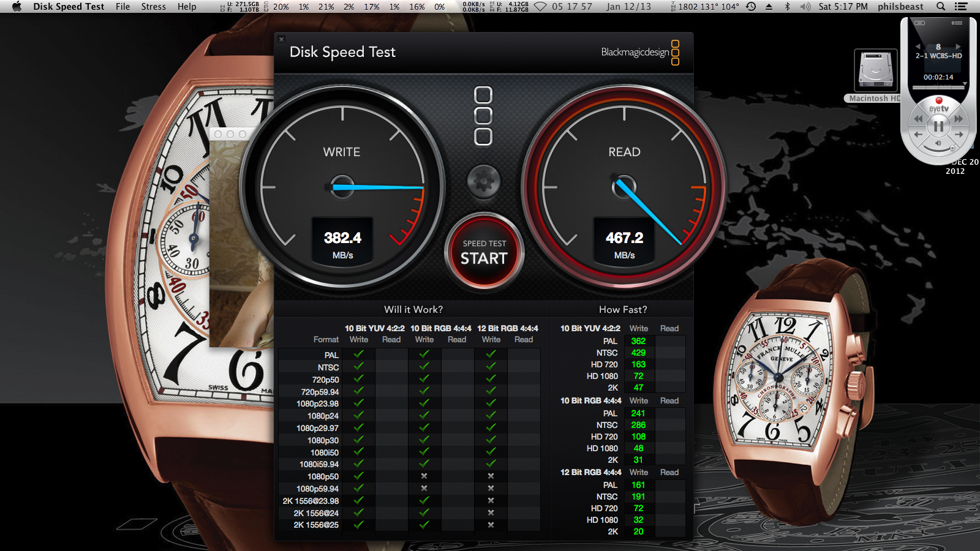Click the 'How Fast?' panel heading
The image size is (980, 551).
coord(623,310)
